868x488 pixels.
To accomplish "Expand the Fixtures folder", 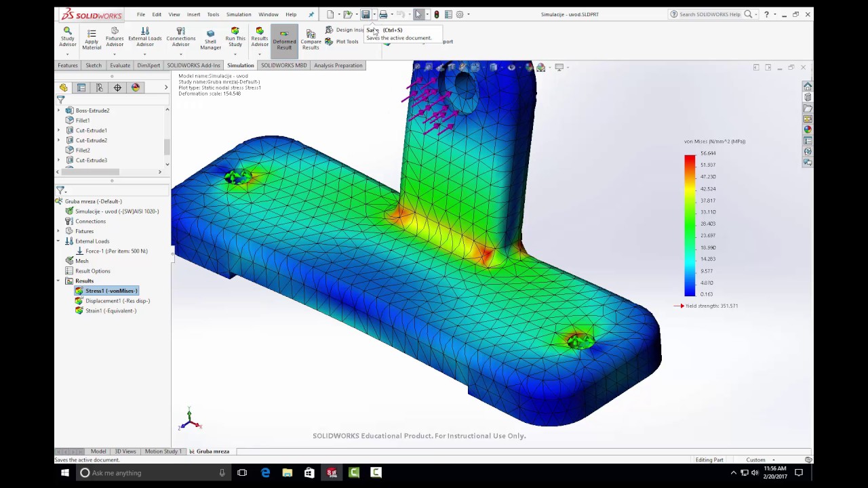I will click(x=58, y=231).
